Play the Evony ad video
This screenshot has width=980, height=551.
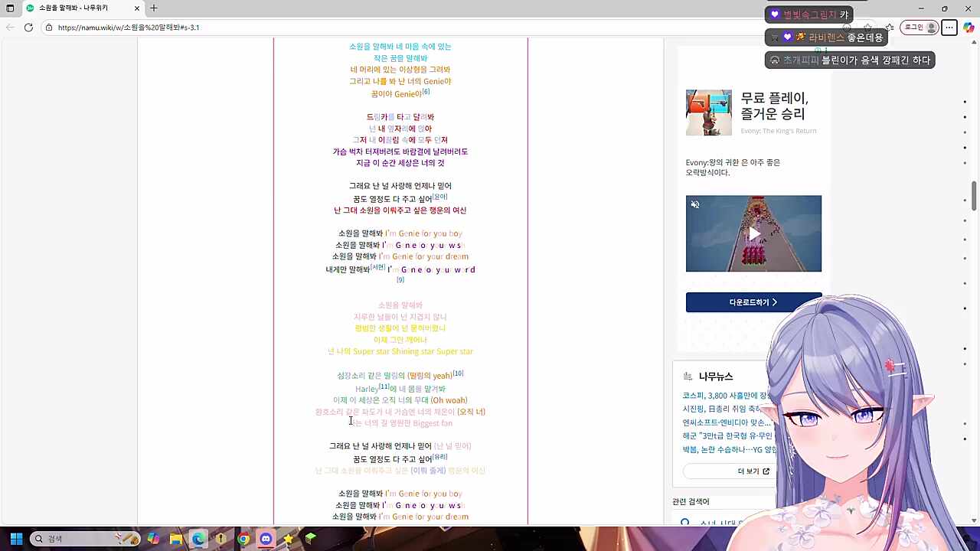[753, 233]
